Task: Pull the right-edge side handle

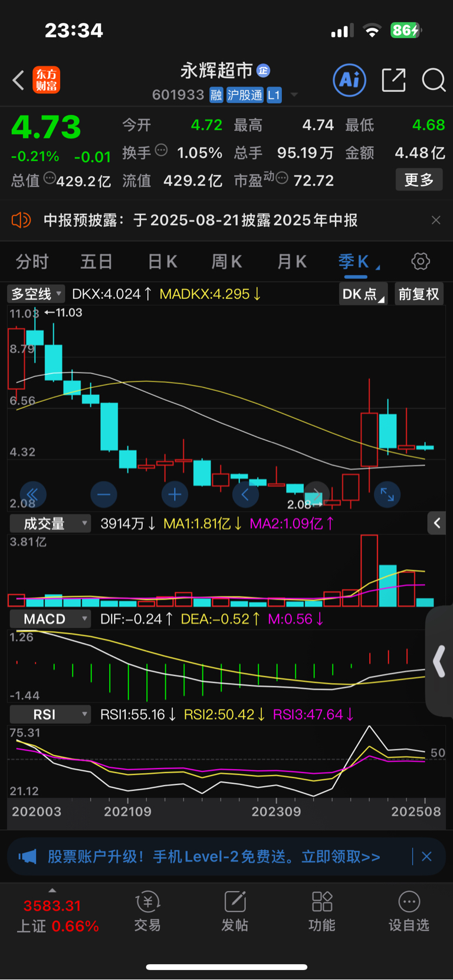Action: (x=439, y=661)
